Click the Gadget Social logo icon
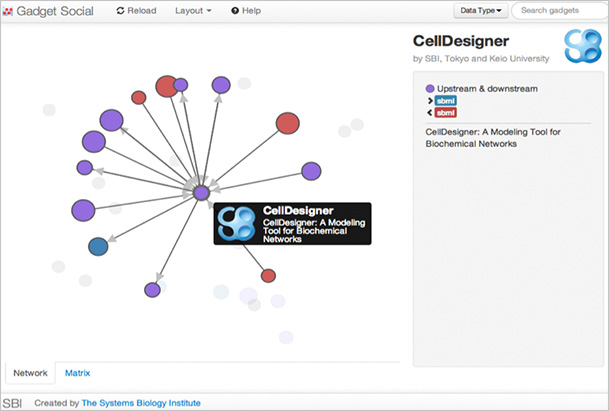This screenshot has height=411, width=609. click(8, 11)
